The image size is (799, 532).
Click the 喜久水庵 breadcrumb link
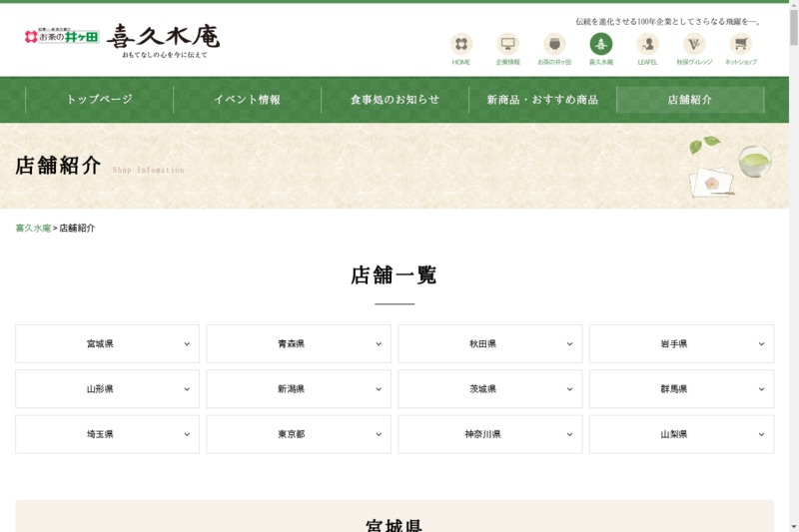point(33,229)
